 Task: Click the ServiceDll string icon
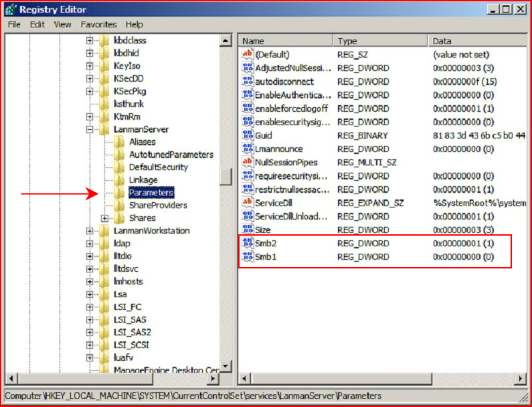coord(248,203)
